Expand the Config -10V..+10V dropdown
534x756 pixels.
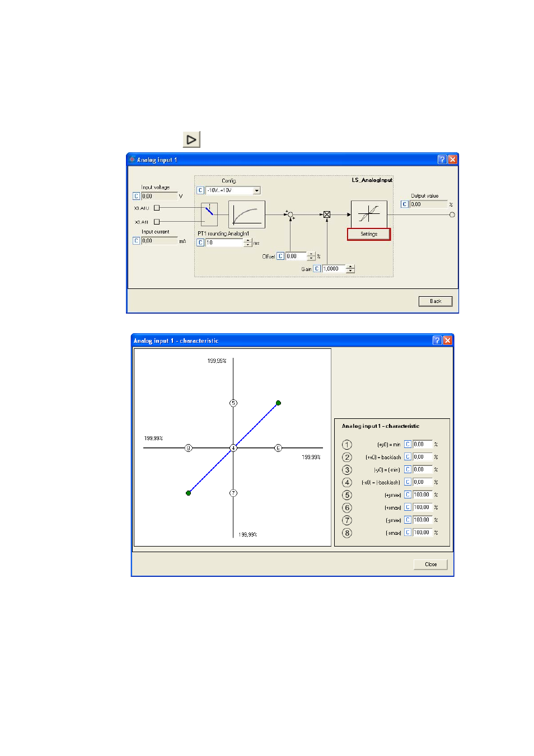tap(257, 190)
